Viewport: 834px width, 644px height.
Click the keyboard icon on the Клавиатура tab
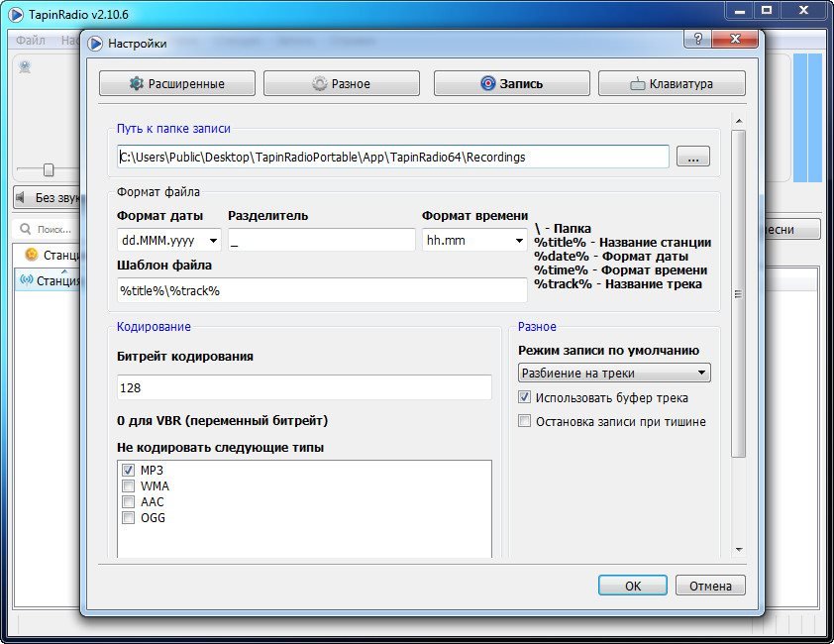(638, 84)
